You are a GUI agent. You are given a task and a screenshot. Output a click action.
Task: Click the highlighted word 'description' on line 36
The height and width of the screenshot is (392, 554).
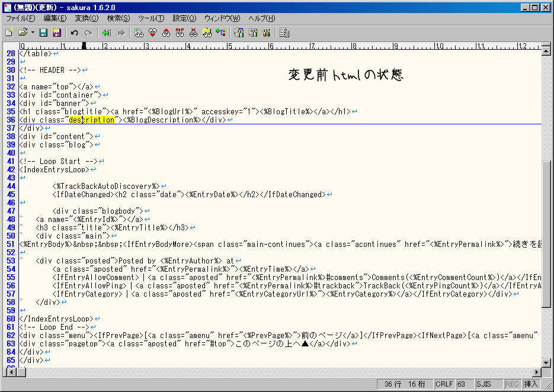point(92,120)
